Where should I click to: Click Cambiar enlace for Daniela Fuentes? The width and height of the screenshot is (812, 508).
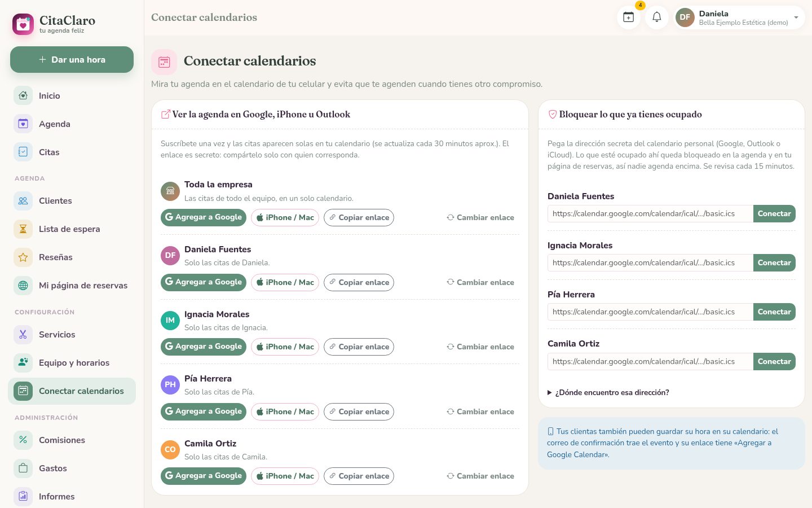[x=480, y=282]
